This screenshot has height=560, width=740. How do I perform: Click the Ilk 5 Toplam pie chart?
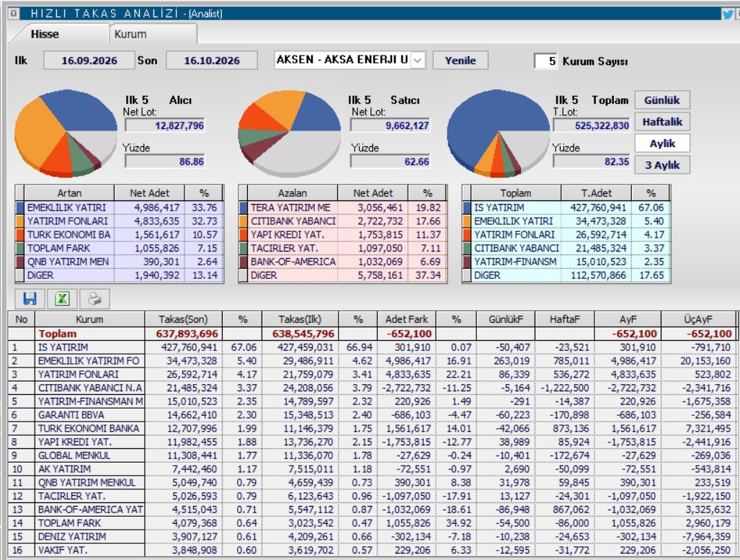[499, 133]
